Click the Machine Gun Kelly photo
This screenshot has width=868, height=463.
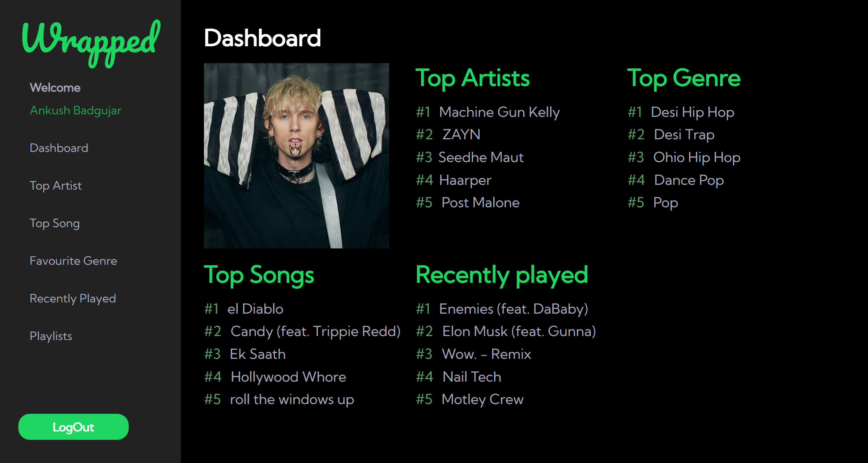coord(297,155)
